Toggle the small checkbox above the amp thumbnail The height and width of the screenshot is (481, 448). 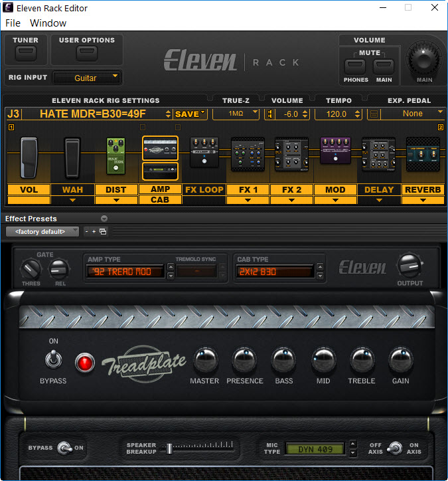pos(143,127)
